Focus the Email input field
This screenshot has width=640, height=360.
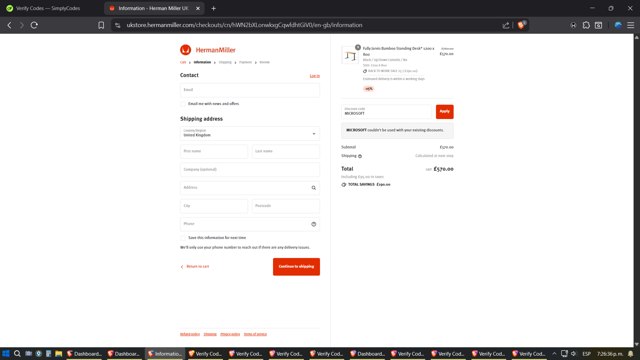250,90
